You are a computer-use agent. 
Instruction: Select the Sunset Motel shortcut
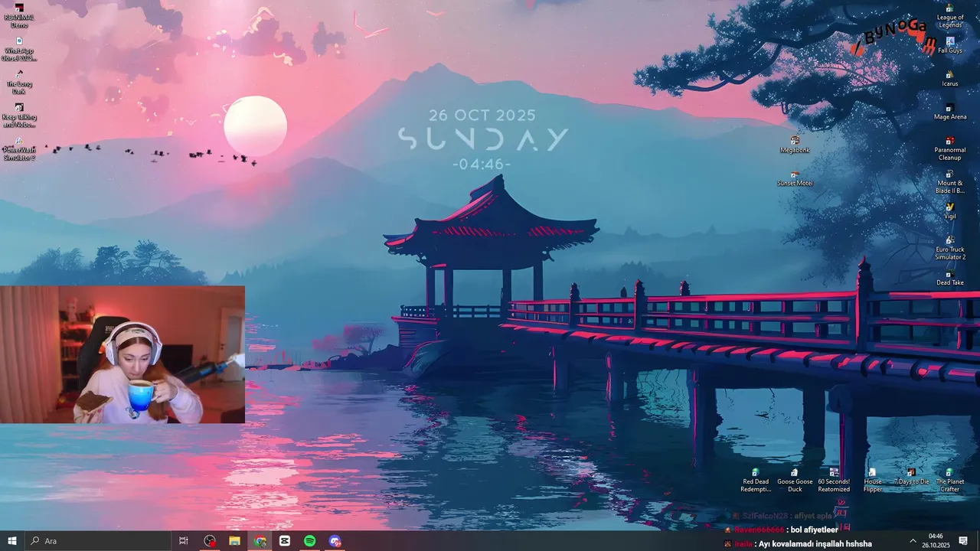795,178
